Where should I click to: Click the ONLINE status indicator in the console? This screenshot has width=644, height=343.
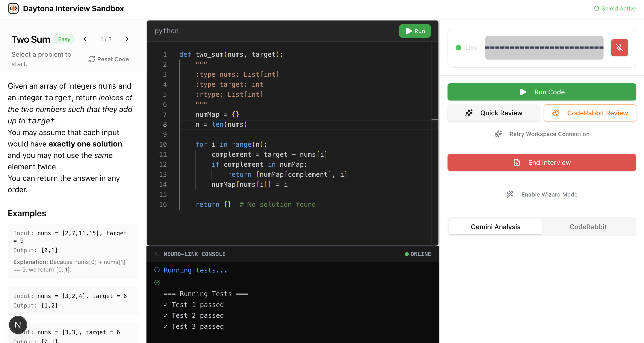point(418,254)
